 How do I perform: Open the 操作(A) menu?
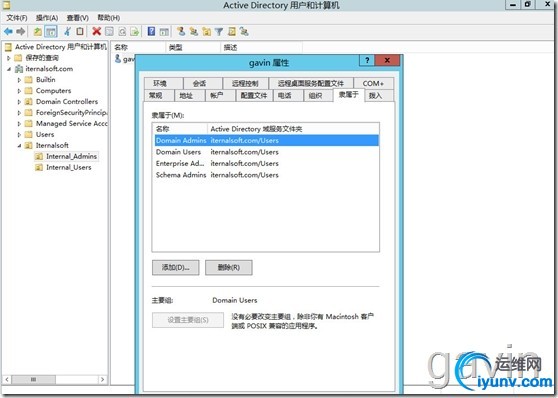point(47,17)
